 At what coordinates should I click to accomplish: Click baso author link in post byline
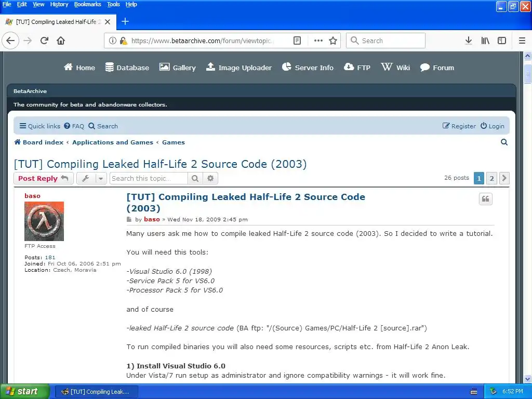point(152,219)
